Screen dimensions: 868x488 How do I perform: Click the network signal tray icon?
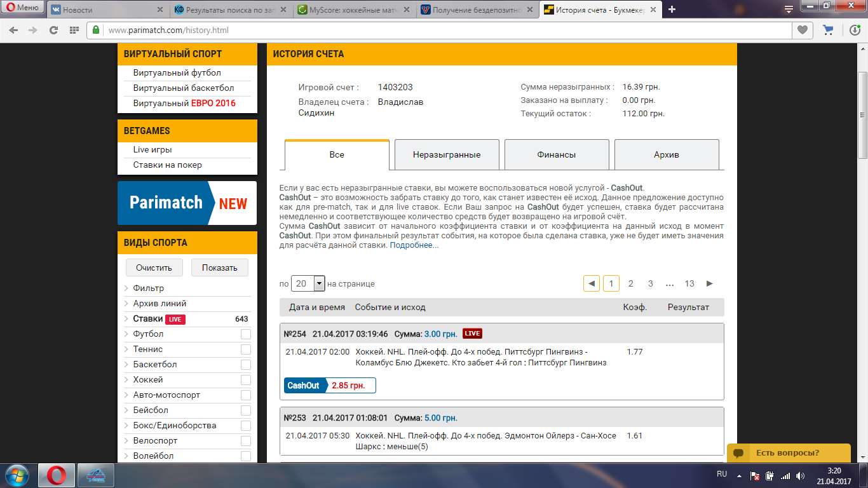click(x=785, y=475)
